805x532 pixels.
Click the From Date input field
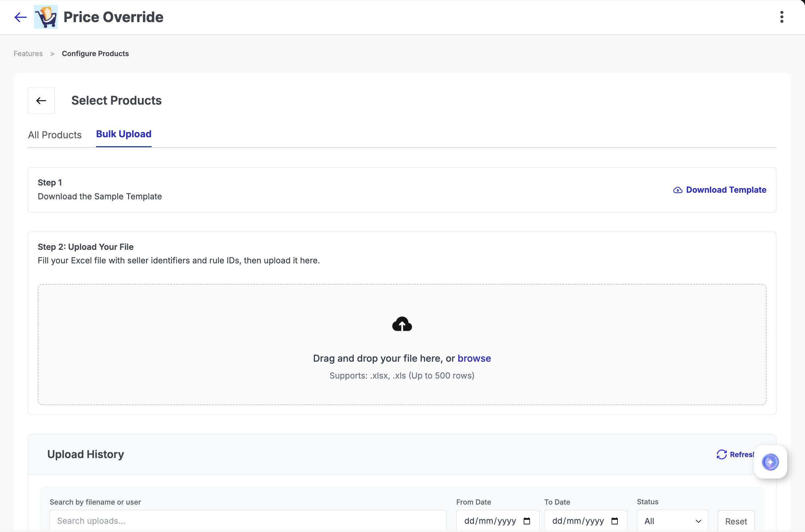(498, 521)
